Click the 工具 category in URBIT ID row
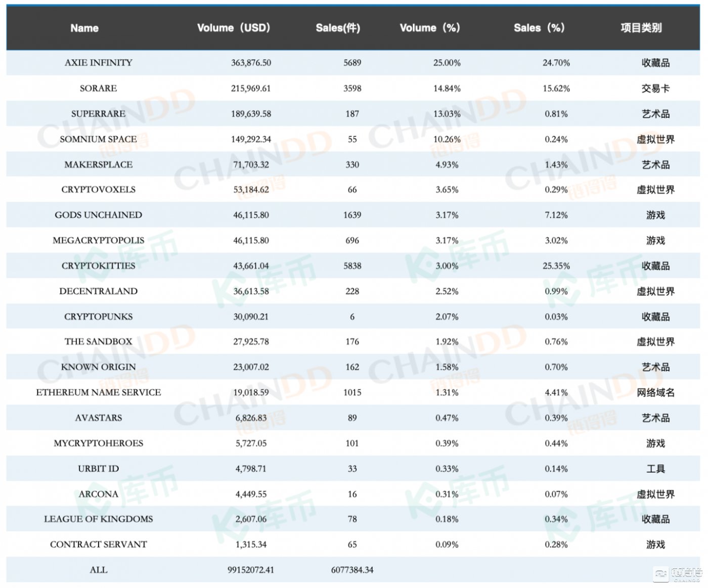 pyautogui.click(x=656, y=469)
